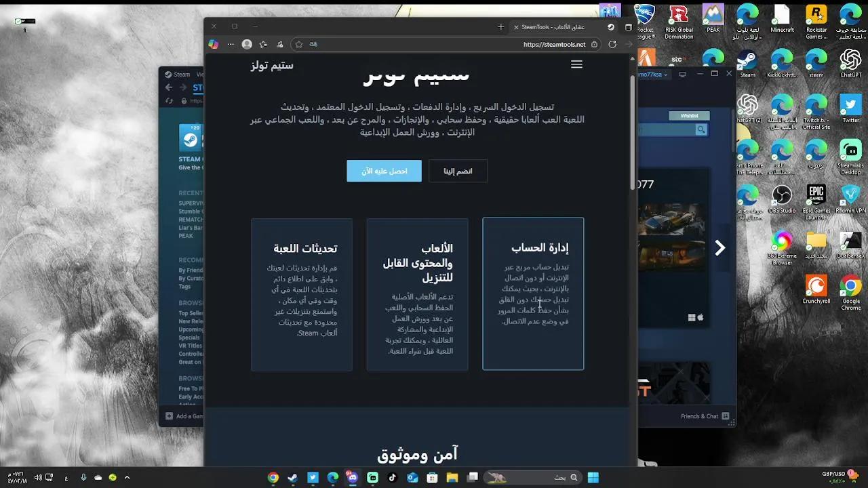
Task: Open the Crunchyroll desktop shortcut
Action: pyautogui.click(x=816, y=289)
